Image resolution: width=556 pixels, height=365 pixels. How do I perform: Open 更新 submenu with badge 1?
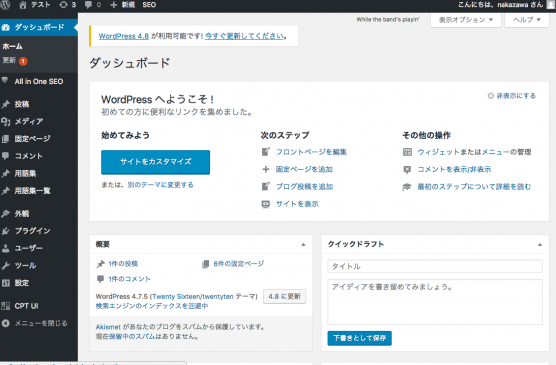pos(15,61)
